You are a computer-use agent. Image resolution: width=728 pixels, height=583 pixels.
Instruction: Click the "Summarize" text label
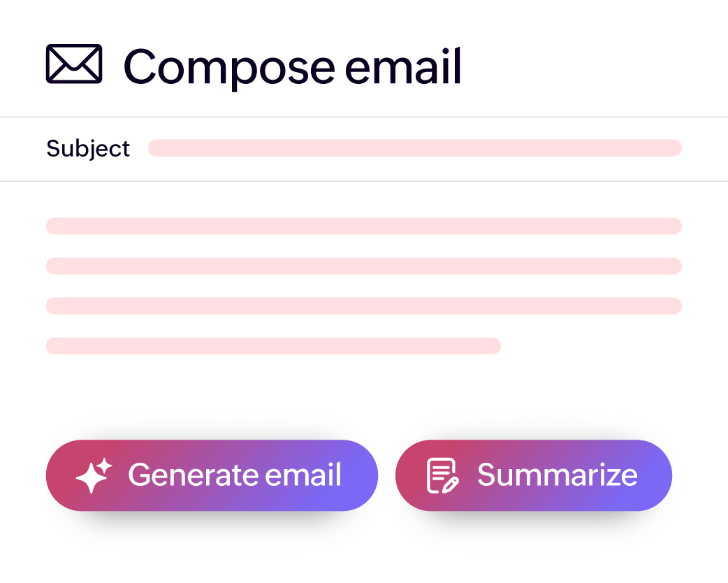pos(558,475)
